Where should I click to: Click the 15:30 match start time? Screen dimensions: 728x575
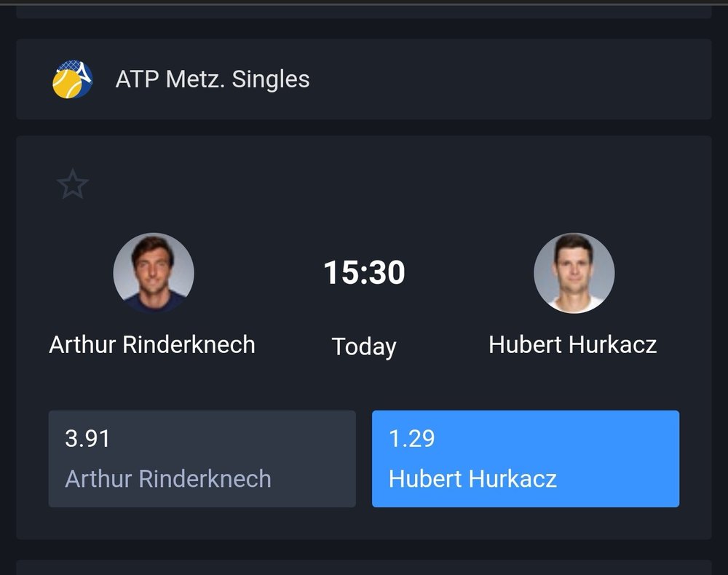click(364, 273)
